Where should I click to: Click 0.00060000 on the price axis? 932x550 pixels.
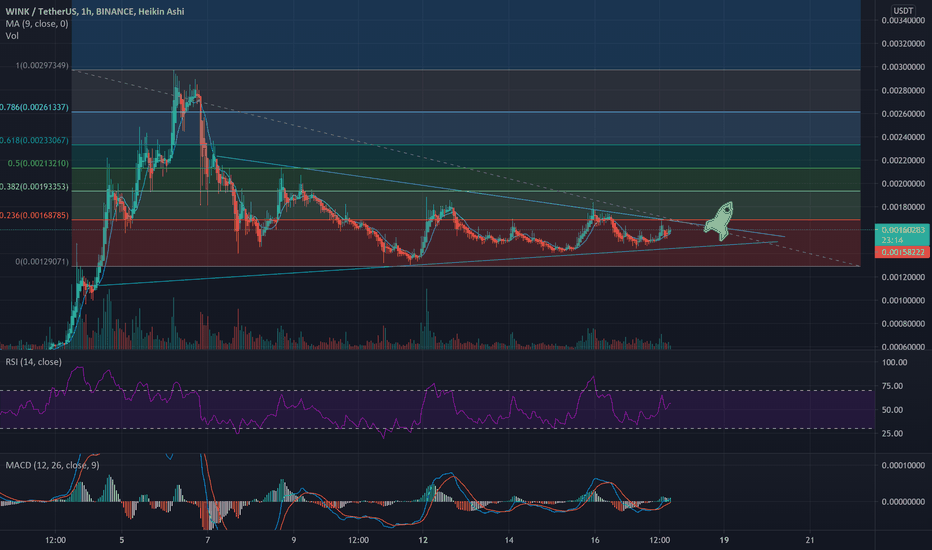(903, 347)
